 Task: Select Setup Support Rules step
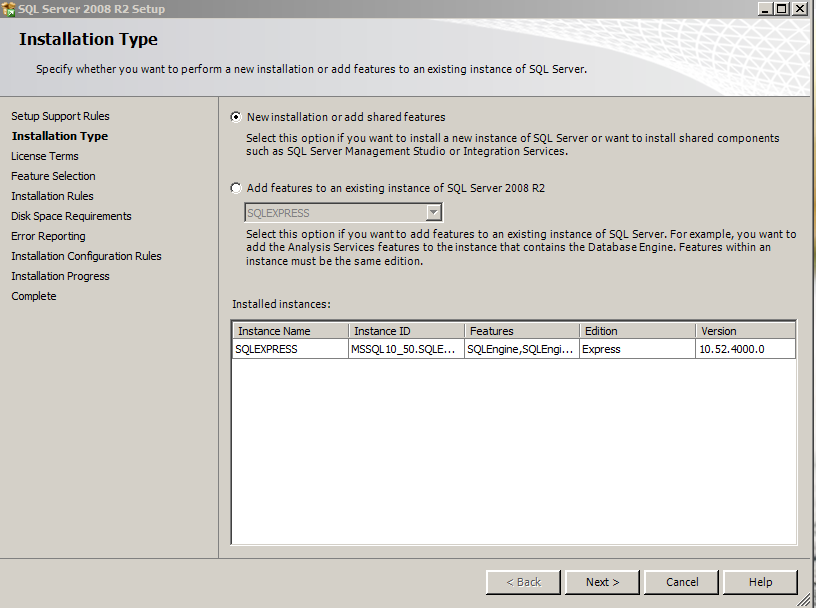(x=60, y=116)
